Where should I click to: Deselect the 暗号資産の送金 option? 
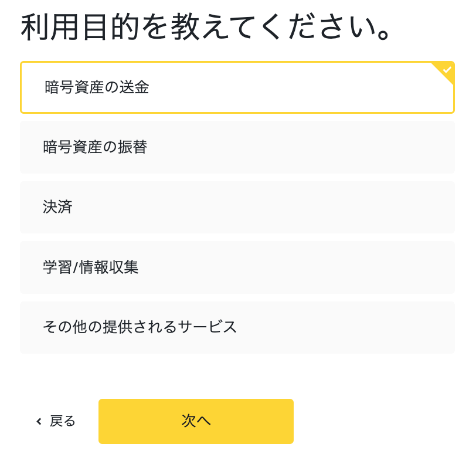(x=237, y=87)
